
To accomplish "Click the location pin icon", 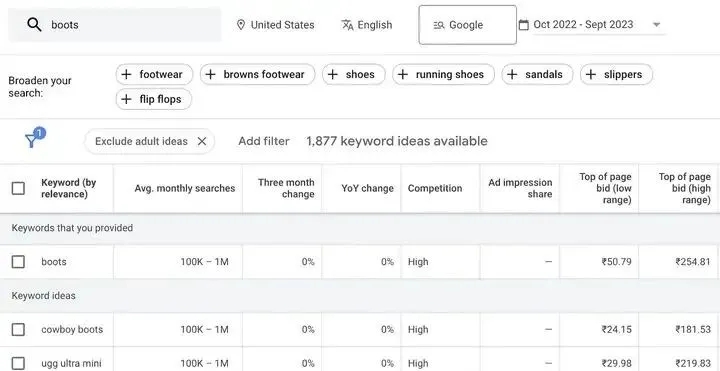I will coord(241,25).
